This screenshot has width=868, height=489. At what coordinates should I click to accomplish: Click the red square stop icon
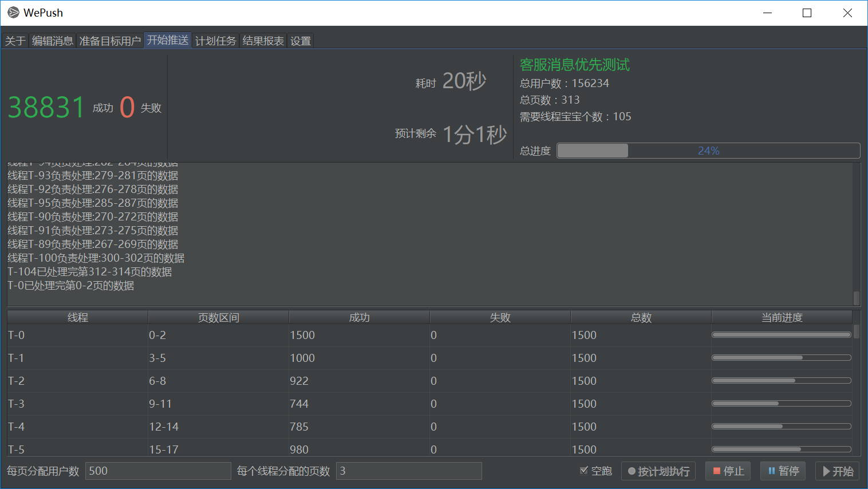[x=717, y=471]
